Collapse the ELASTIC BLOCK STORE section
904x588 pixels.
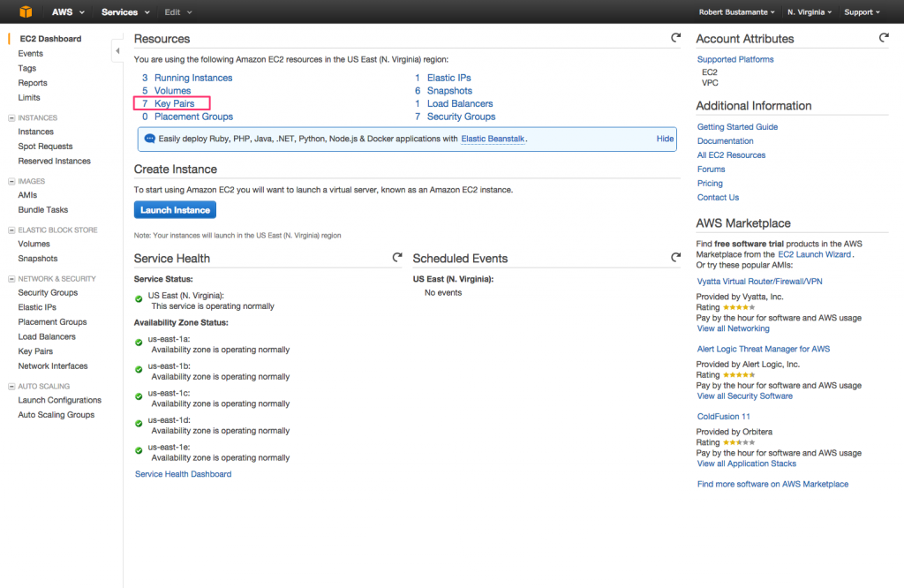tap(11, 230)
